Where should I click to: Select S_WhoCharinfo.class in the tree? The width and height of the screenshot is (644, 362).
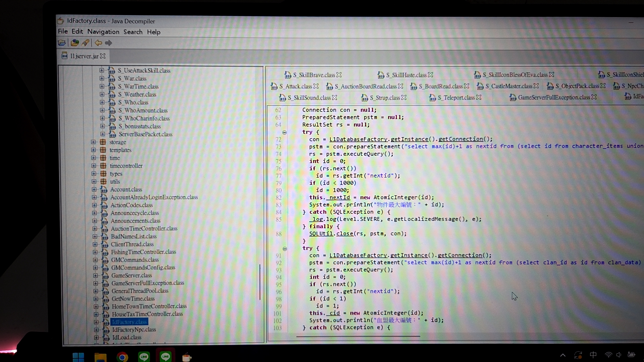point(144,118)
